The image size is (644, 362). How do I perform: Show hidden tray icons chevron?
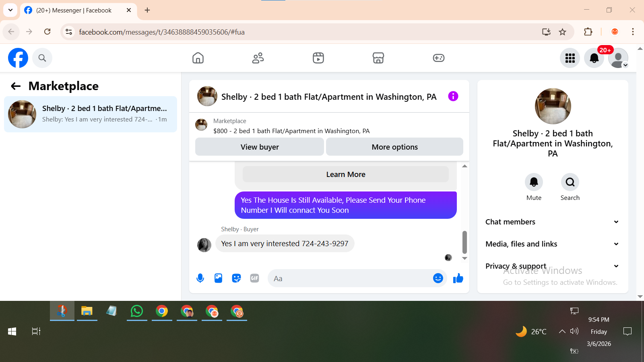point(562,331)
